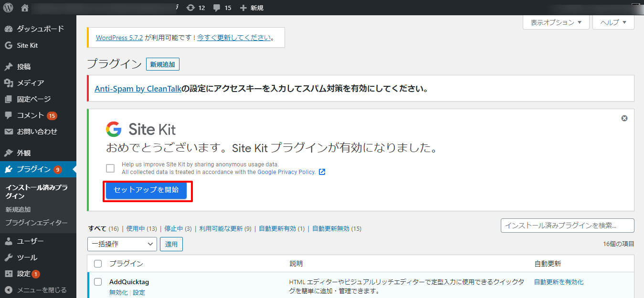Open 新規追加 submenu item in sidebar
The width and height of the screenshot is (644, 298).
tap(18, 209)
